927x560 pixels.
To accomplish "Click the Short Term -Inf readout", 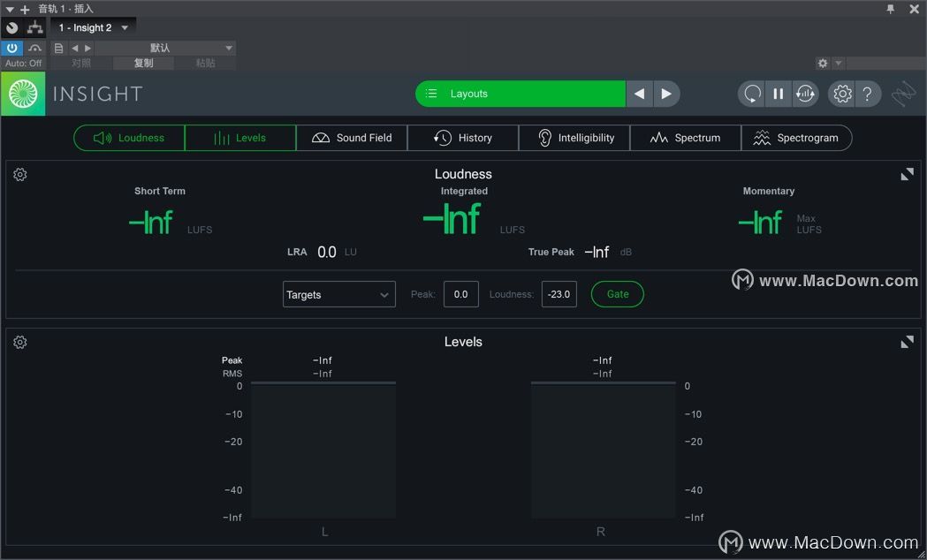I will coord(151,223).
